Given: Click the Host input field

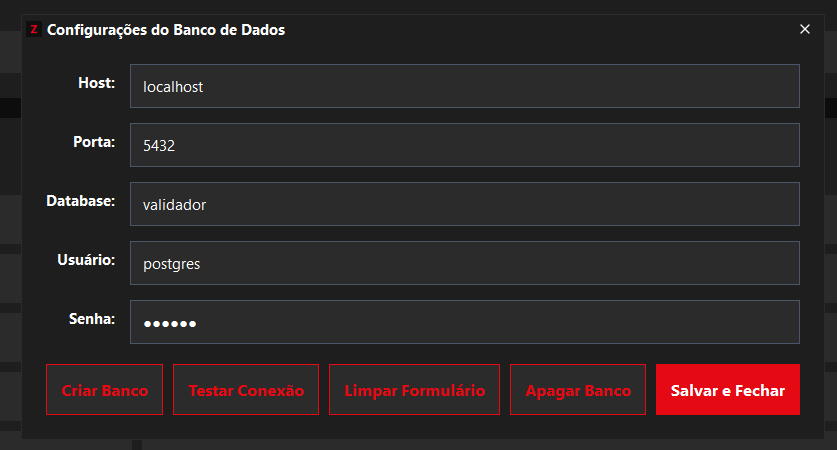Looking at the screenshot, I should pyautogui.click(x=464, y=87).
